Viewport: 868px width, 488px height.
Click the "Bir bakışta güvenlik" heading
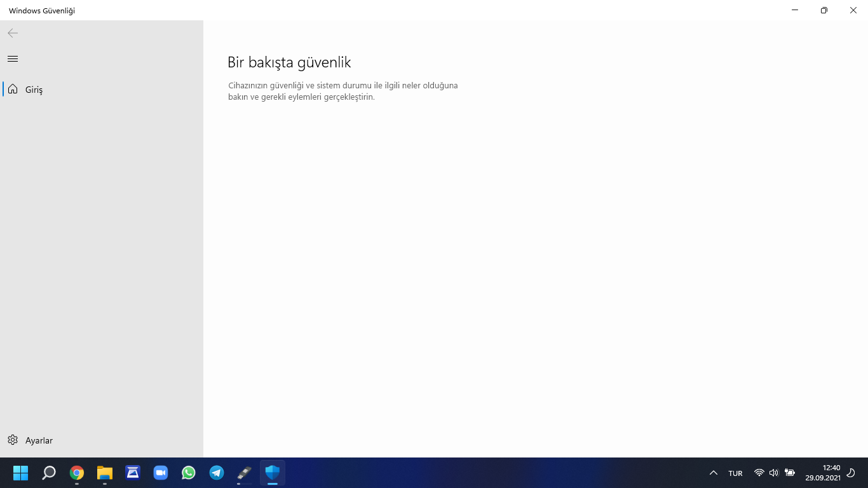pos(289,62)
